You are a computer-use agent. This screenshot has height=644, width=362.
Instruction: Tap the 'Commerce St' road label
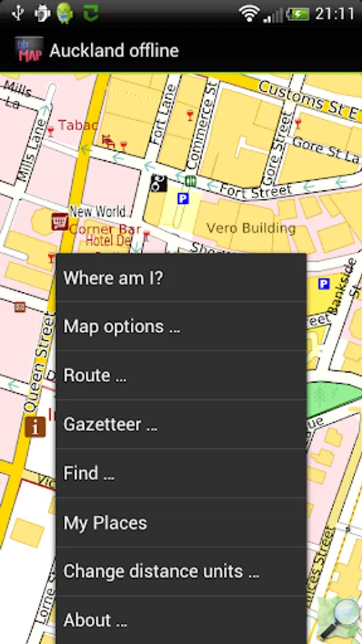click(202, 125)
